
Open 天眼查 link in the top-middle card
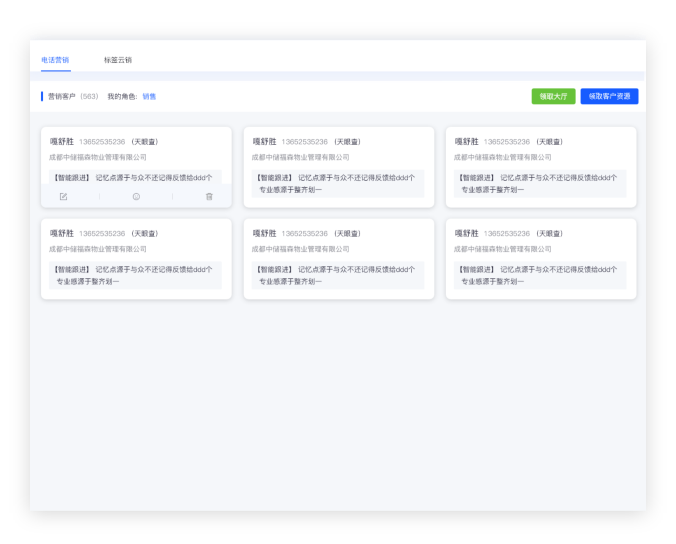point(346,142)
